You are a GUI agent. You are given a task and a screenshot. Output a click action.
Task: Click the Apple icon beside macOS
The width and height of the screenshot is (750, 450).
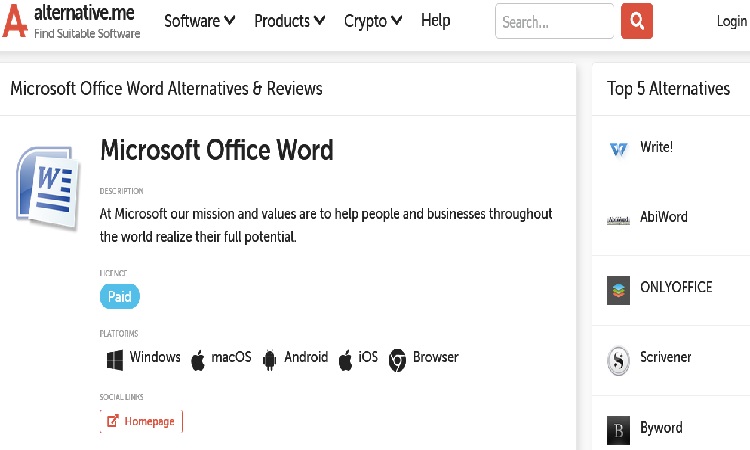point(198,360)
